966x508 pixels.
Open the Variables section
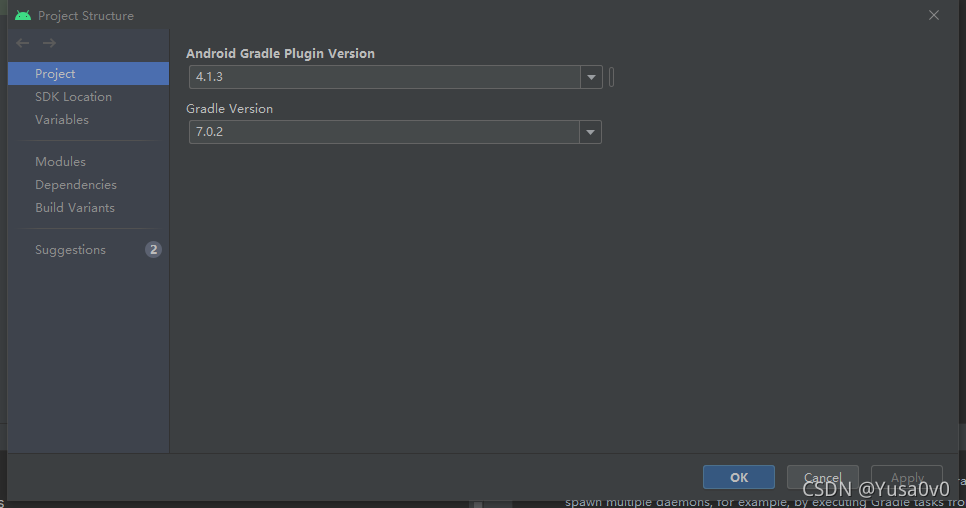point(62,119)
